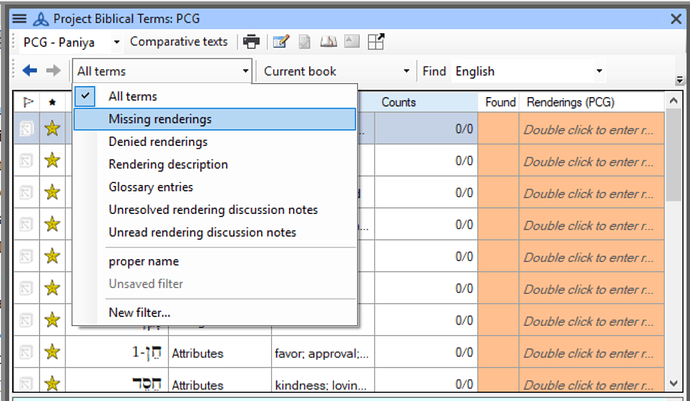This screenshot has height=401, width=690.
Task: Open the hamburger menu in title bar
Action: pyautogui.click(x=18, y=18)
